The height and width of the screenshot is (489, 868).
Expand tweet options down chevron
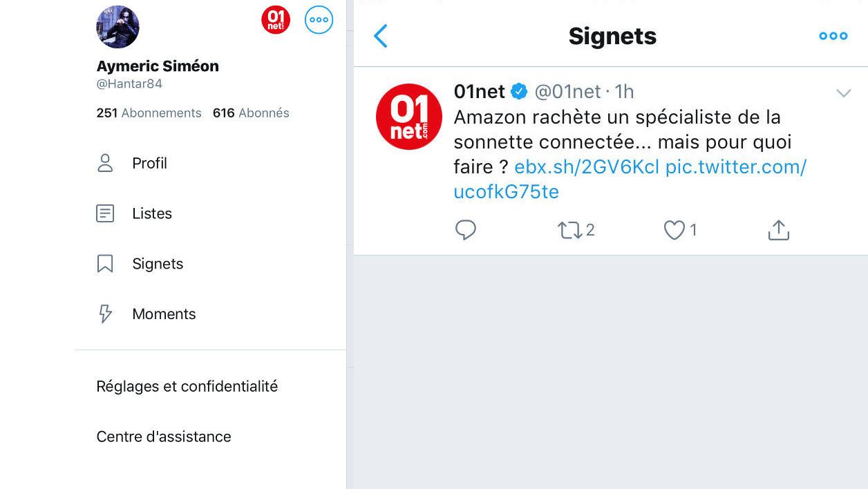point(843,93)
